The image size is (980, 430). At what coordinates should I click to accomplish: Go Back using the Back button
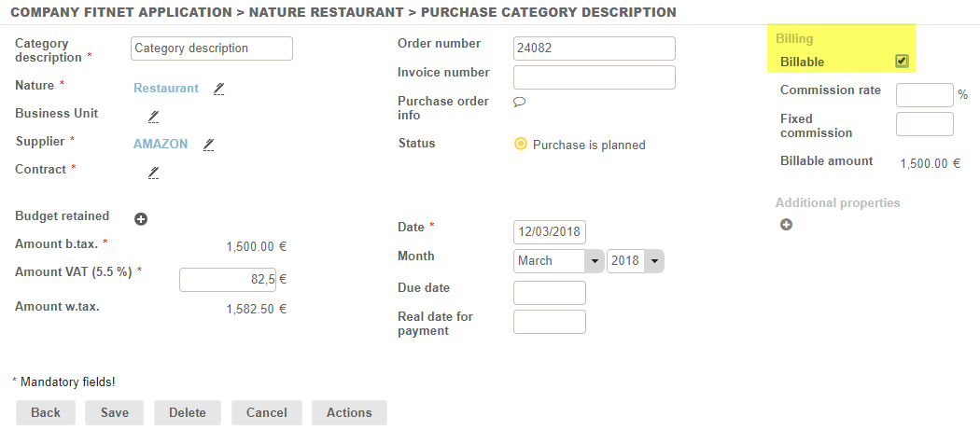46,413
